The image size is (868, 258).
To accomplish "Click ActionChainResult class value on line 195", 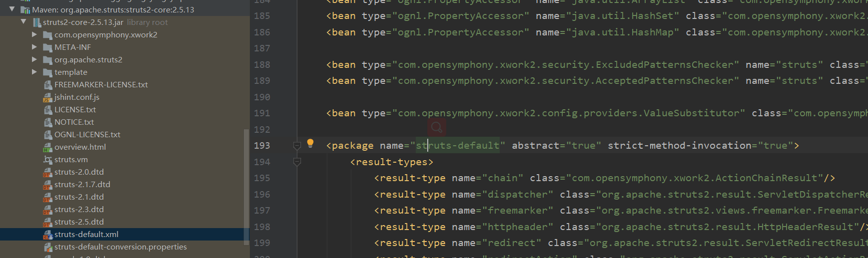I will tap(695, 178).
